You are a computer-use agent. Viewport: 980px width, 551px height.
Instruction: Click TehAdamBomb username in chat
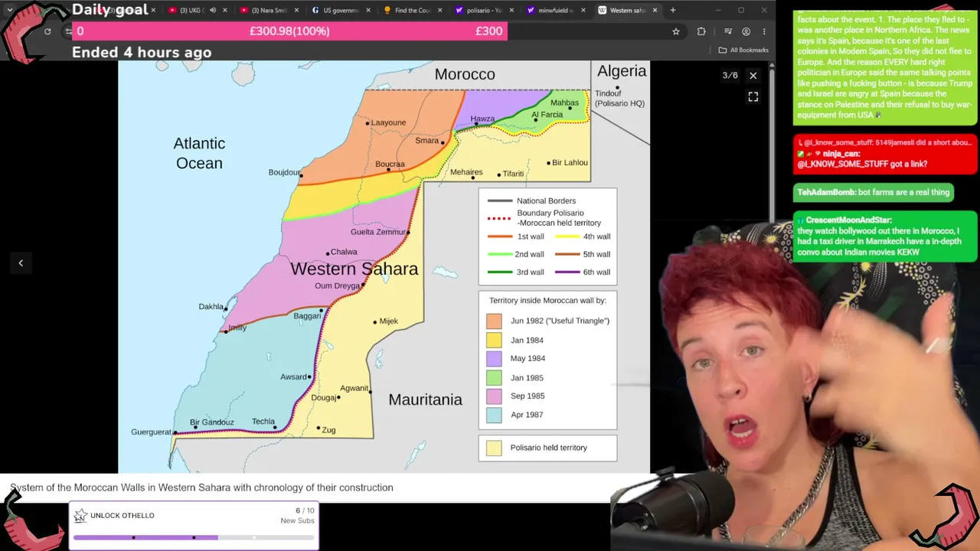tap(826, 192)
